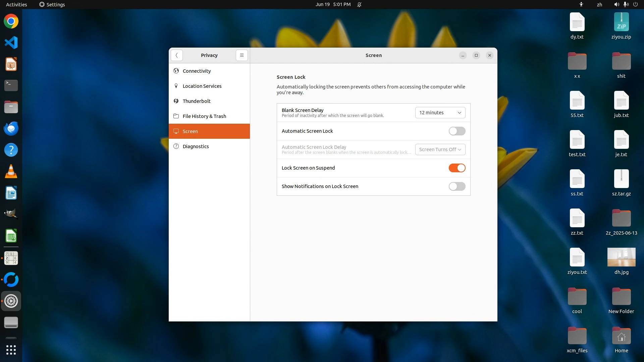
Task: Click the Connectivity globe icon
Action: (176, 71)
